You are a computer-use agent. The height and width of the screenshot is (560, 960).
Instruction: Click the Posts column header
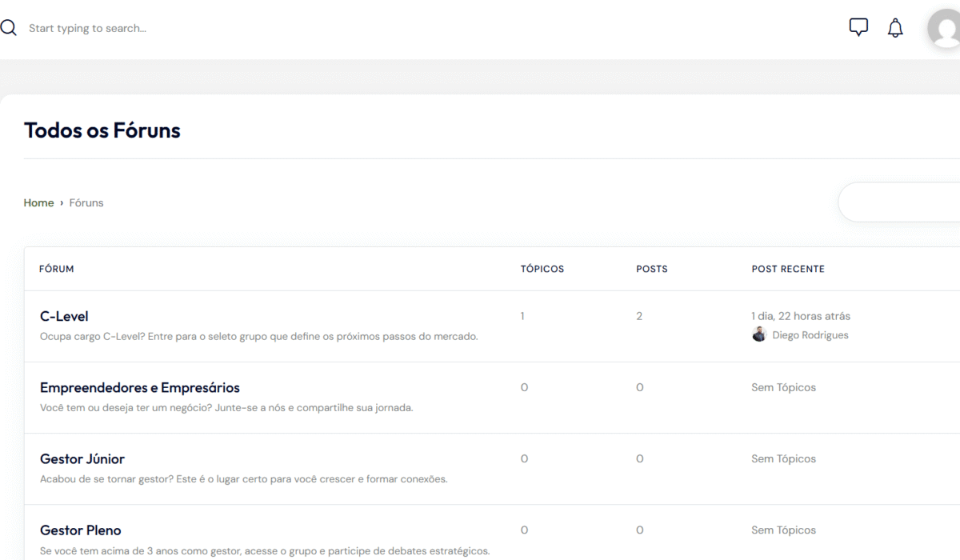coord(652,269)
